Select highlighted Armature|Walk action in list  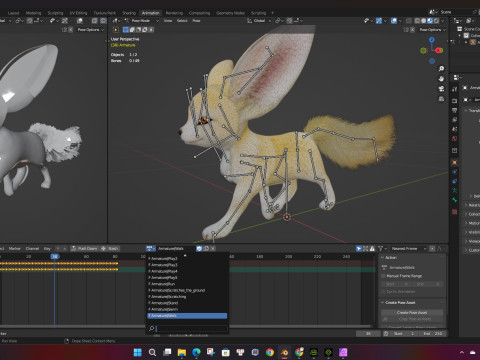point(187,316)
